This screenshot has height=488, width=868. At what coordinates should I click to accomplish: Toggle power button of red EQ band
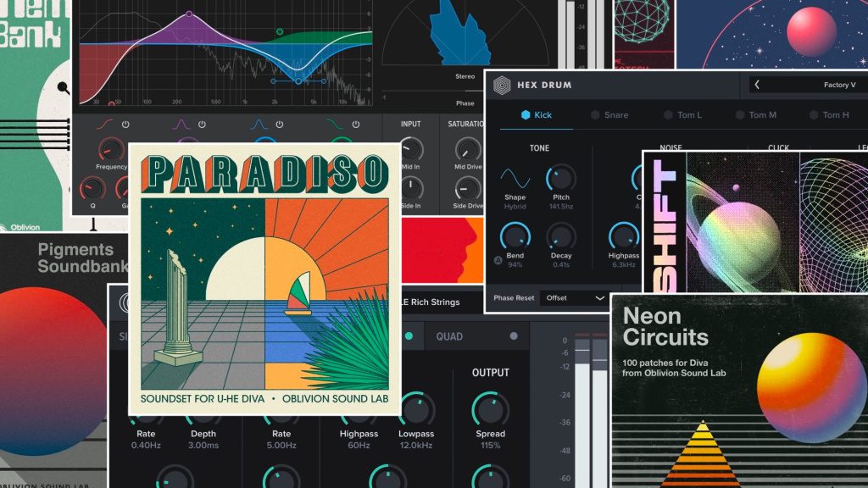click(x=125, y=125)
